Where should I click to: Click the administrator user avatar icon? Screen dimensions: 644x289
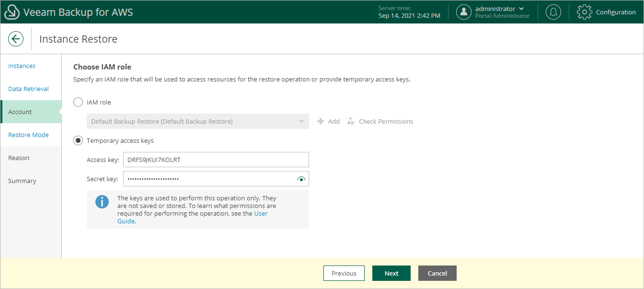tap(463, 12)
